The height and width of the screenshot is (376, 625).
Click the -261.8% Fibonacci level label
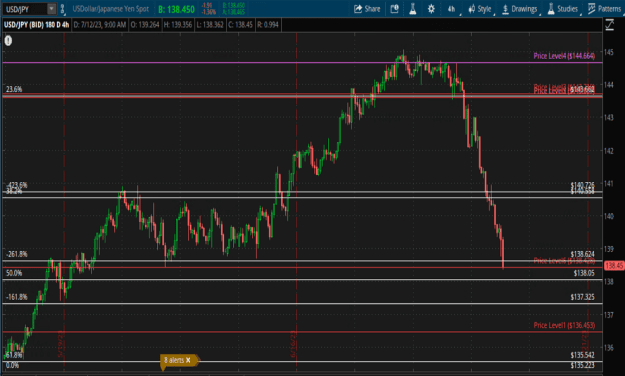pos(17,254)
